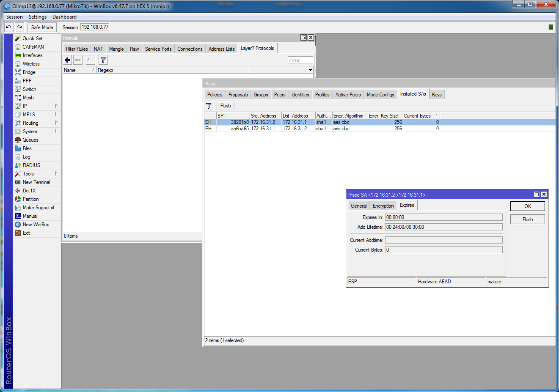Open Interfaces from the sidebar
This screenshot has height=392, width=559.
[x=33, y=55]
